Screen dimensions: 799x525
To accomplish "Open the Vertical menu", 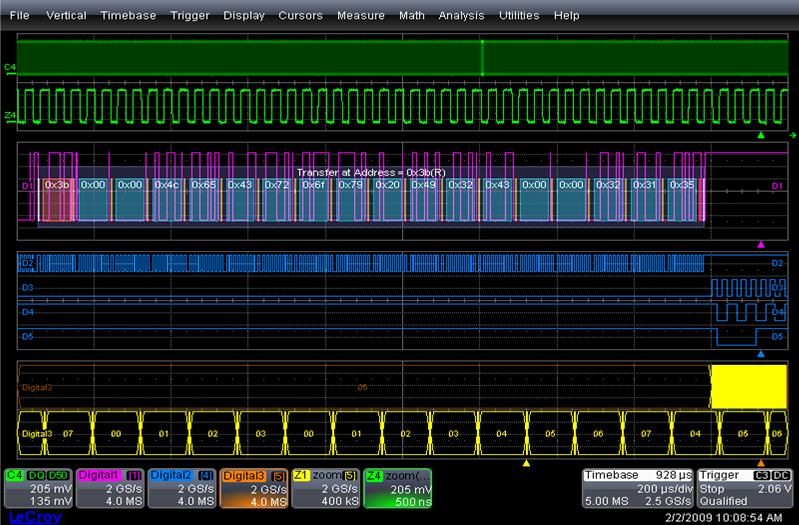I will (x=66, y=16).
